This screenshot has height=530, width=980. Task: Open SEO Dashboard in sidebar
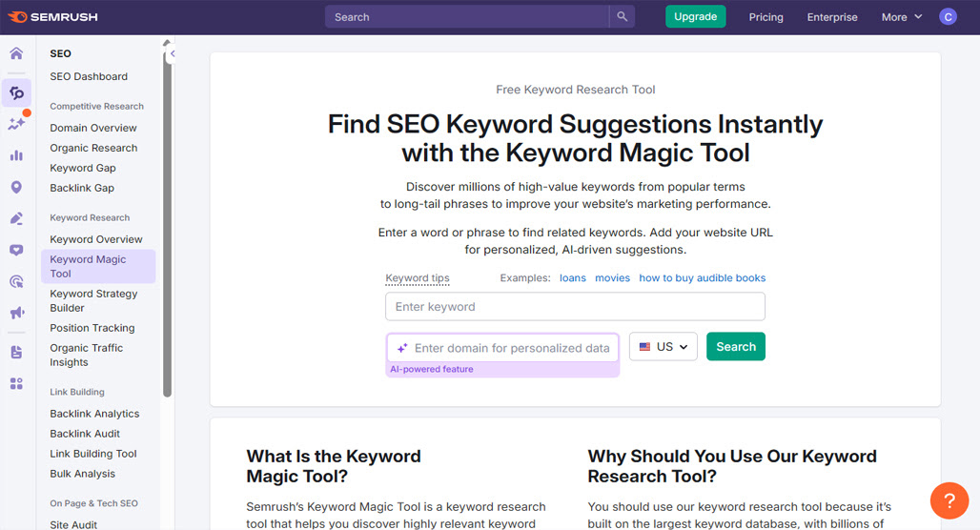click(89, 76)
